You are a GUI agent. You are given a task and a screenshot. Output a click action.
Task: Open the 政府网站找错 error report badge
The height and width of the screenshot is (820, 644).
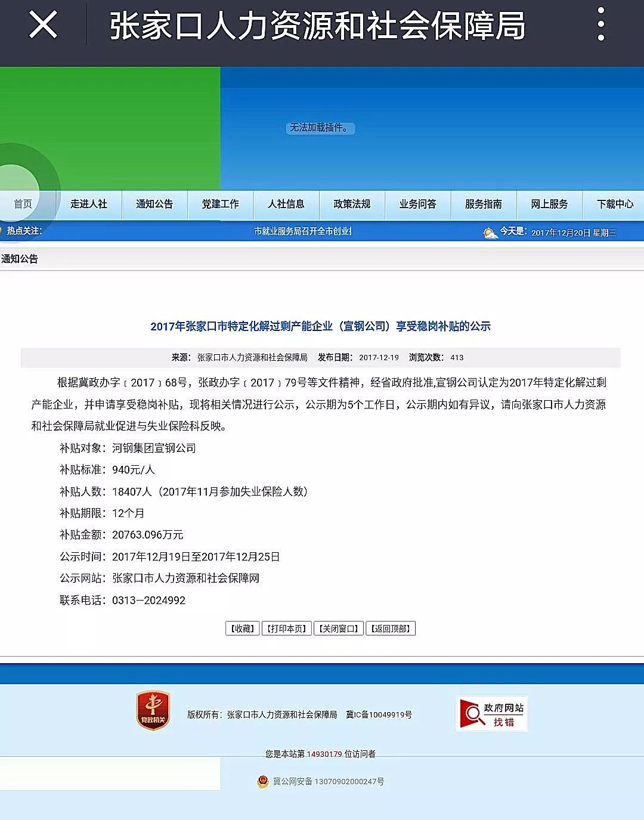coord(492,714)
